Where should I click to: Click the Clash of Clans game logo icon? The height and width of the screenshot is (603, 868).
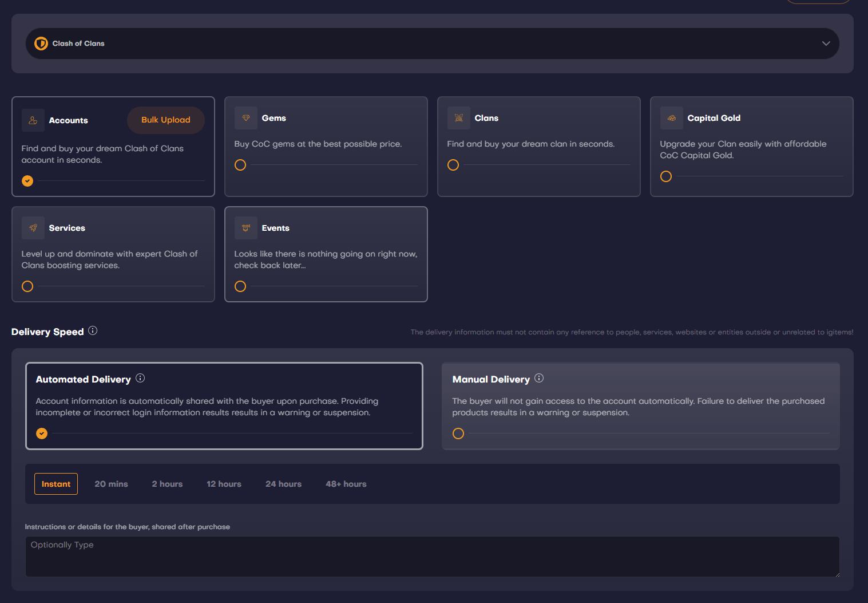click(41, 44)
